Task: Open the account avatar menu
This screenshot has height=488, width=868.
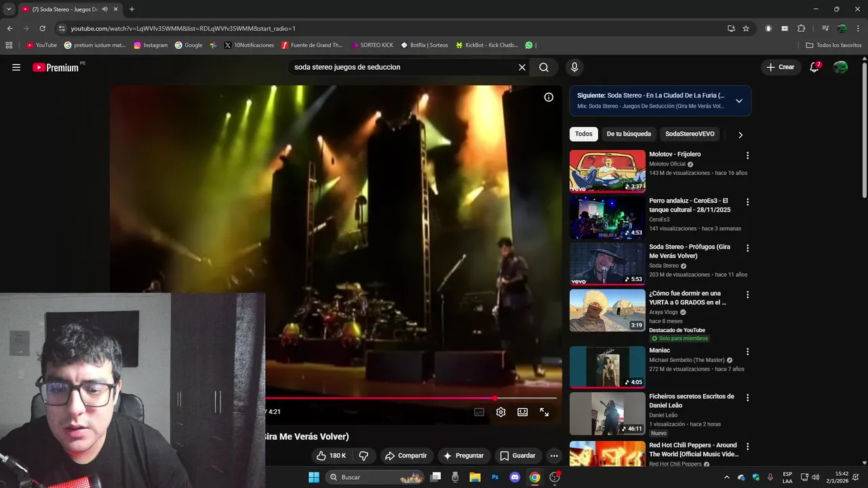Action: coord(840,67)
